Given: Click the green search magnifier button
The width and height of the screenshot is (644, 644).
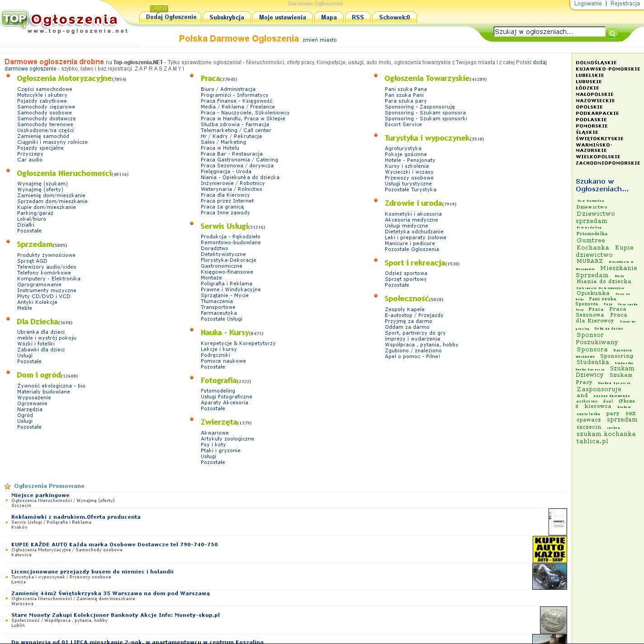Looking at the screenshot, I should tap(612, 34).
